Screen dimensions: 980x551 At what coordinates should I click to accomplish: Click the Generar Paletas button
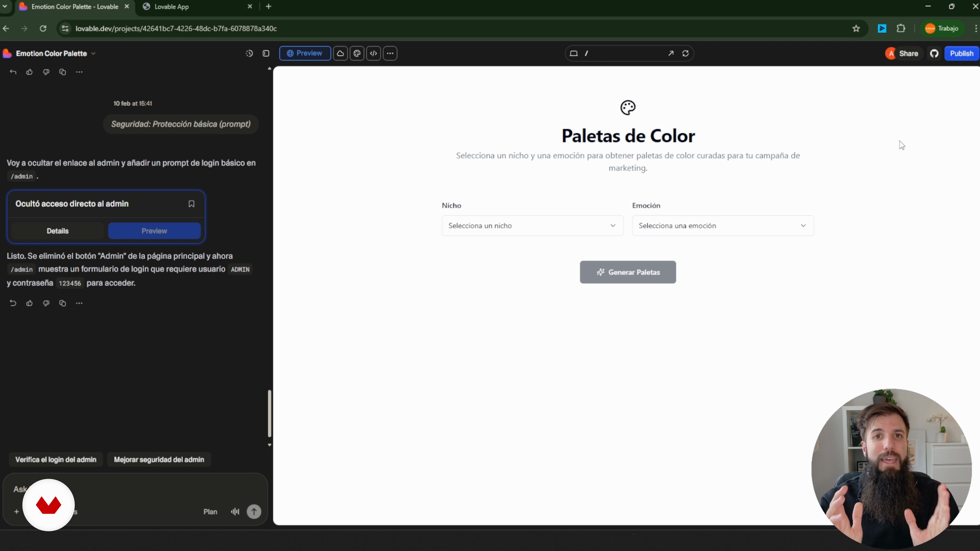click(628, 272)
